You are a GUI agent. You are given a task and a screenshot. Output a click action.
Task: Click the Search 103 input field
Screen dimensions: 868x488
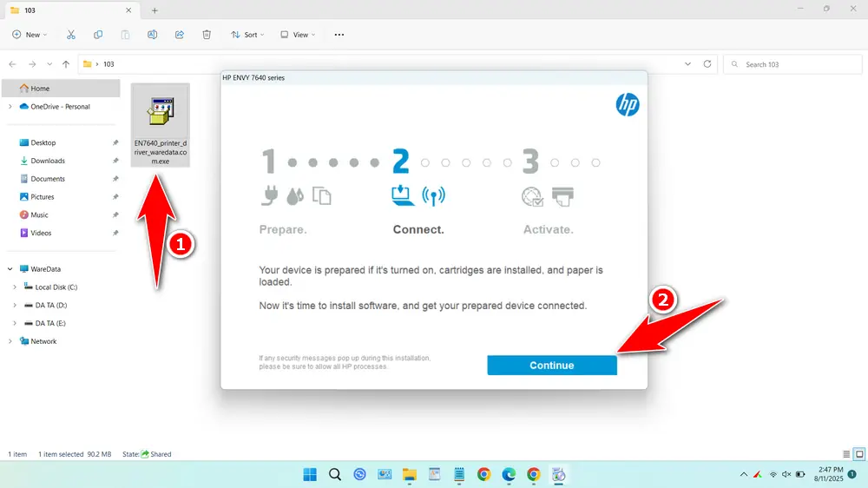click(792, 64)
